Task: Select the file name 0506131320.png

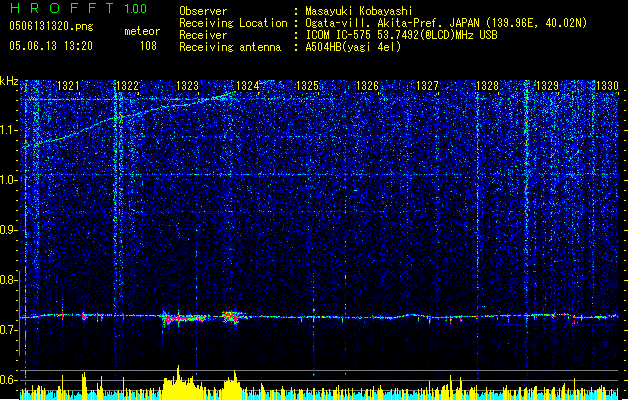Action: pyautogui.click(x=51, y=26)
